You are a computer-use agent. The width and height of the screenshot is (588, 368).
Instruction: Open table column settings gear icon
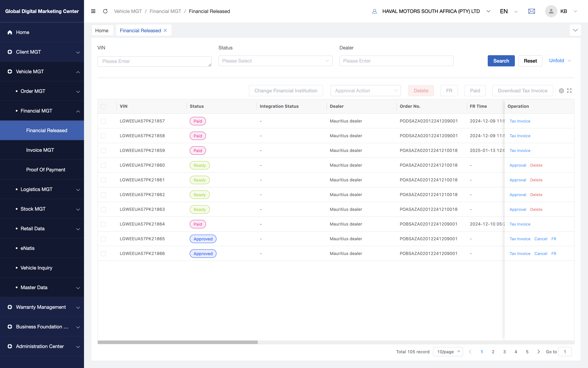click(561, 91)
